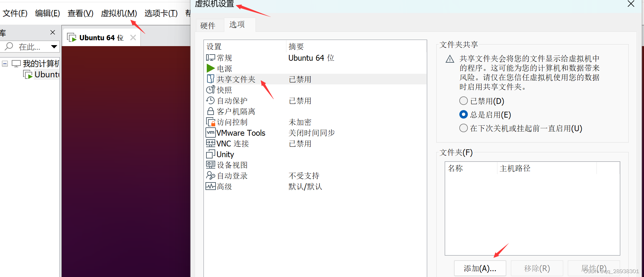Select the 总是启用(E) radio button
The width and height of the screenshot is (644, 277).
click(x=464, y=114)
